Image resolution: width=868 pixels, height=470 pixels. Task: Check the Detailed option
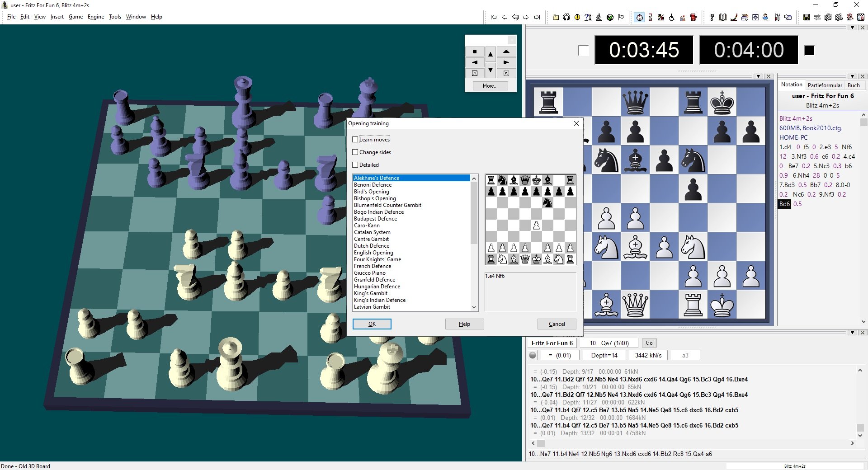coord(355,165)
